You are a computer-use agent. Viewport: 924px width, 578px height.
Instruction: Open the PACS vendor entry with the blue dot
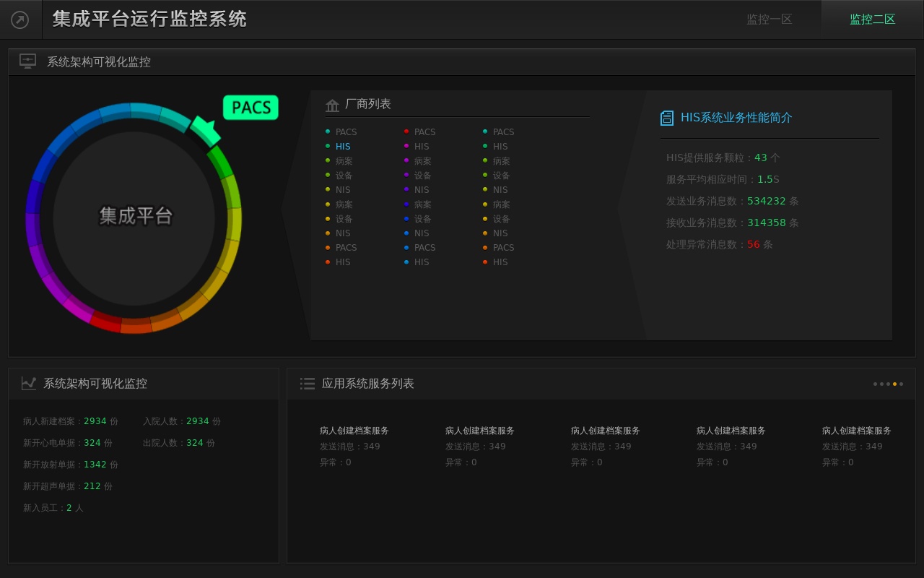click(425, 248)
